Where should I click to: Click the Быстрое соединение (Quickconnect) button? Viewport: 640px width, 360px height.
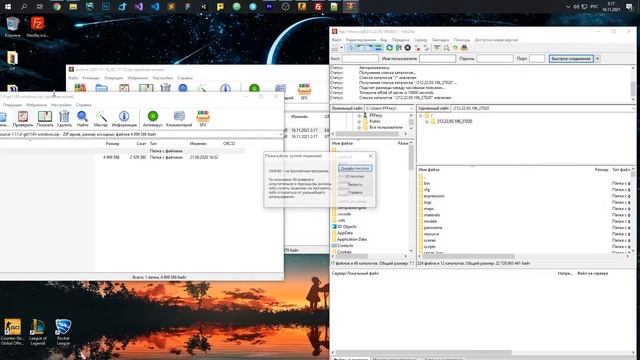pyautogui.click(x=571, y=59)
